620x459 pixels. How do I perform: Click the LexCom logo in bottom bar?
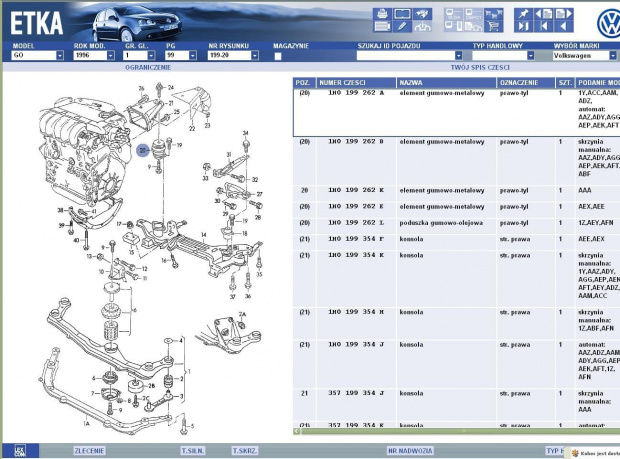click(20, 450)
